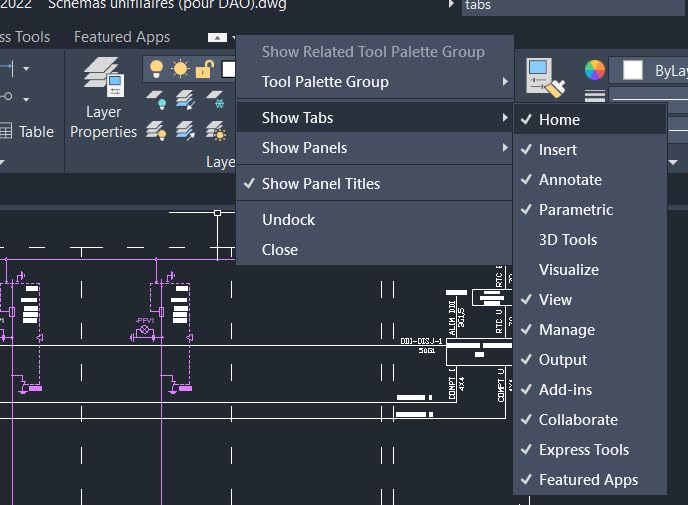Toggle Show Panel Titles option

320,184
